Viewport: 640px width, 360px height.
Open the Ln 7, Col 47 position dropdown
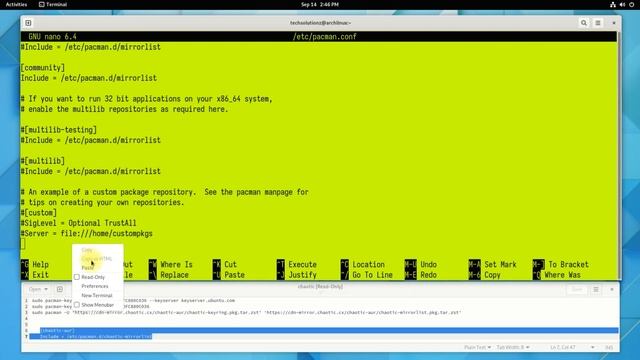[x=572, y=347]
